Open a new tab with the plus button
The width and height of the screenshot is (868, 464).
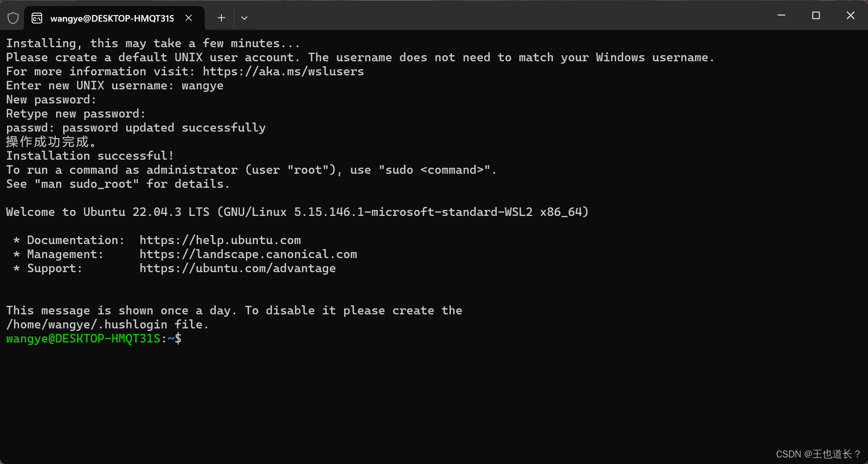[221, 18]
